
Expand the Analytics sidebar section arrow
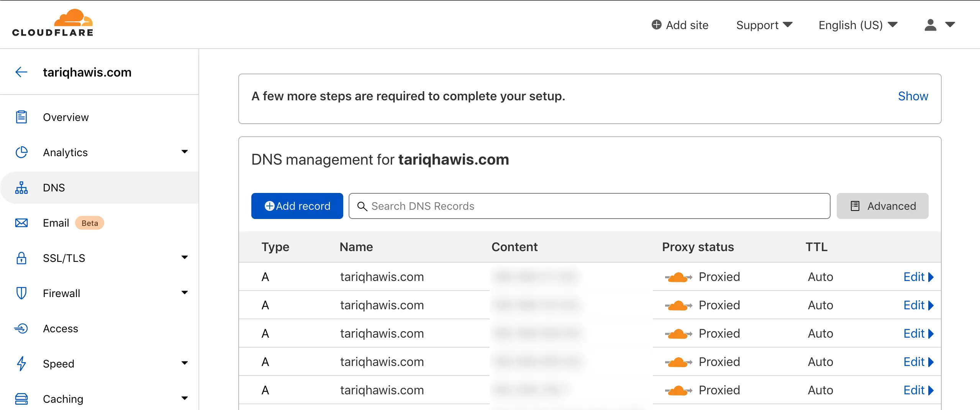pos(185,152)
